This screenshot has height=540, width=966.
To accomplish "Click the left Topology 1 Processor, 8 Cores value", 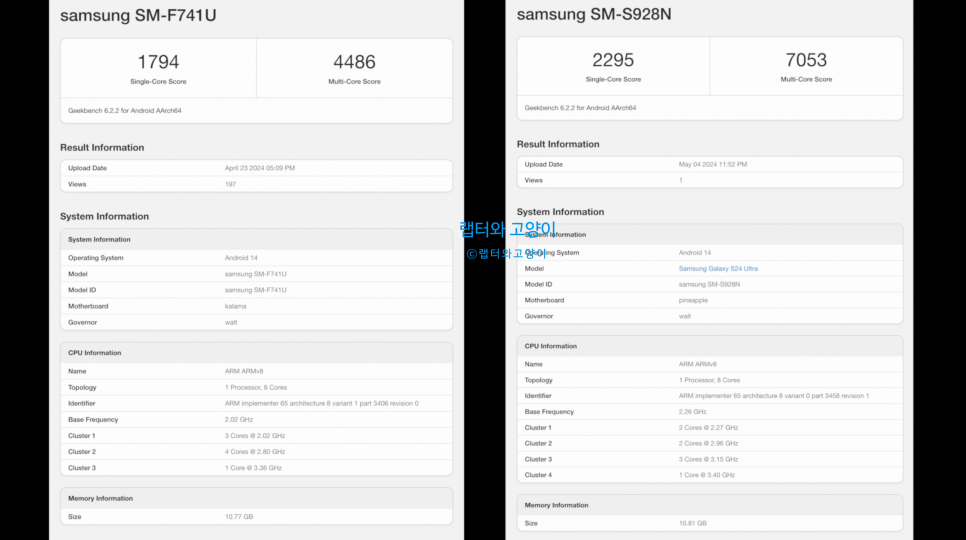I will pos(256,387).
